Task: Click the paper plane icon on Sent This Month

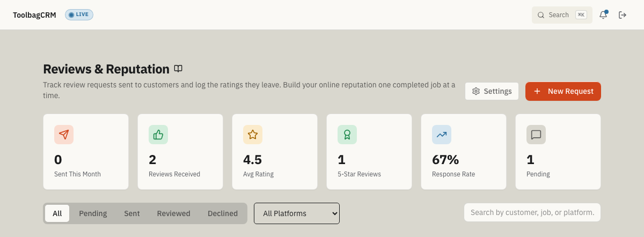Action: (x=64, y=135)
